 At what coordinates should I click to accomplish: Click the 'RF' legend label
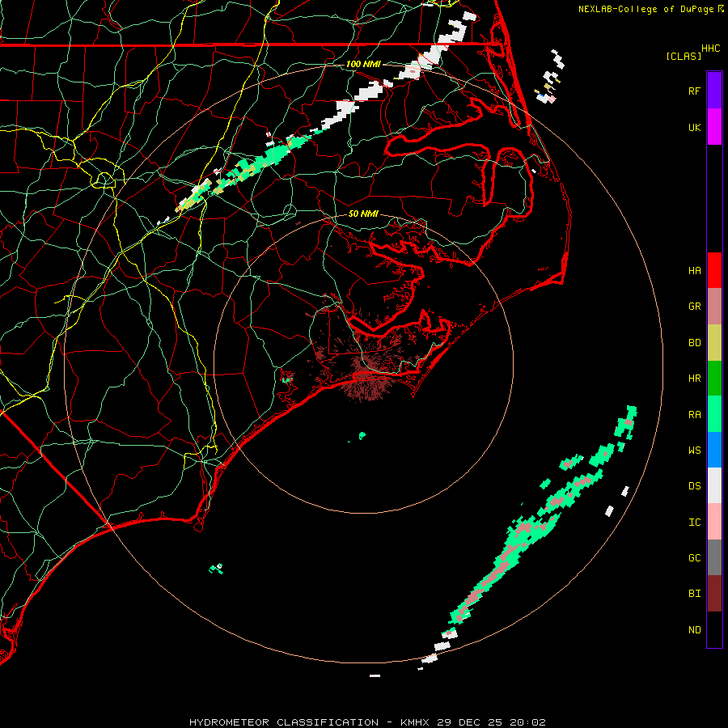[694, 91]
